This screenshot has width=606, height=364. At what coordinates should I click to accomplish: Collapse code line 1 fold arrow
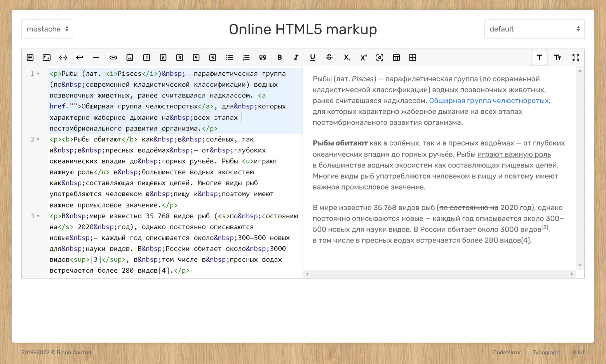[x=38, y=74]
